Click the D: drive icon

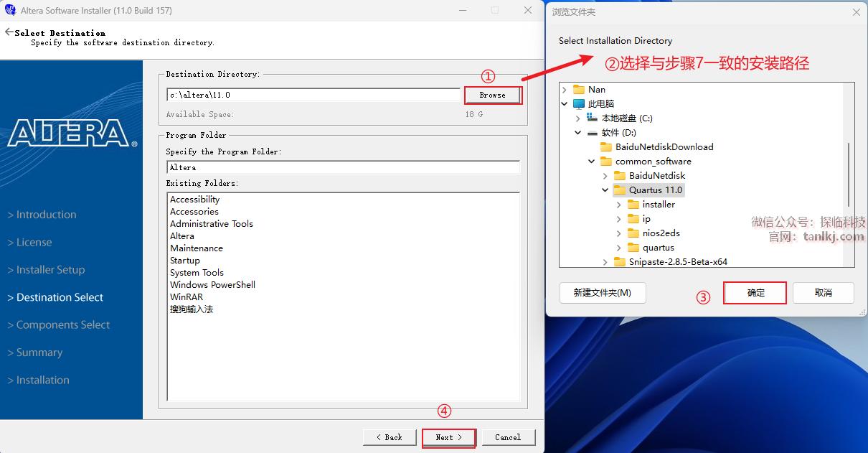tap(593, 133)
